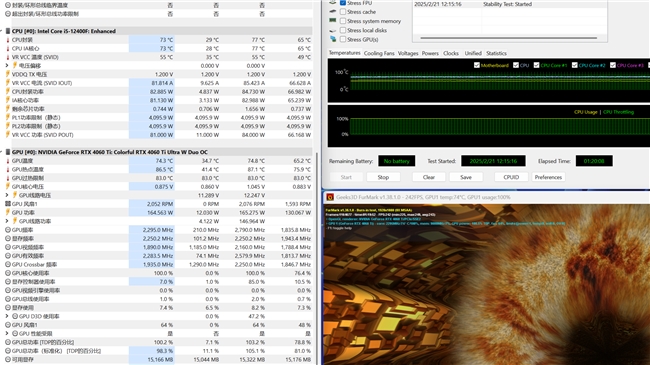
Task: Click the usage icon beside 显存使用
Action: tap(7, 307)
